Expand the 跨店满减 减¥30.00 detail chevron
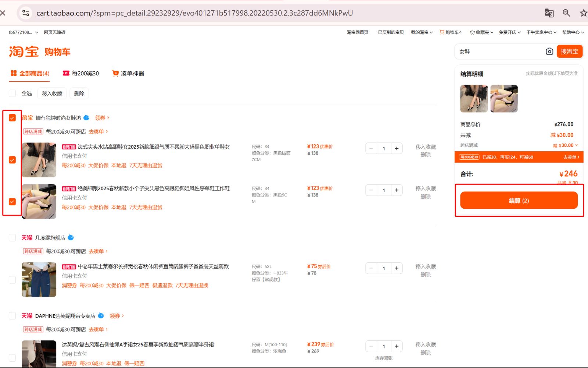The height and width of the screenshot is (368, 588). [576, 145]
